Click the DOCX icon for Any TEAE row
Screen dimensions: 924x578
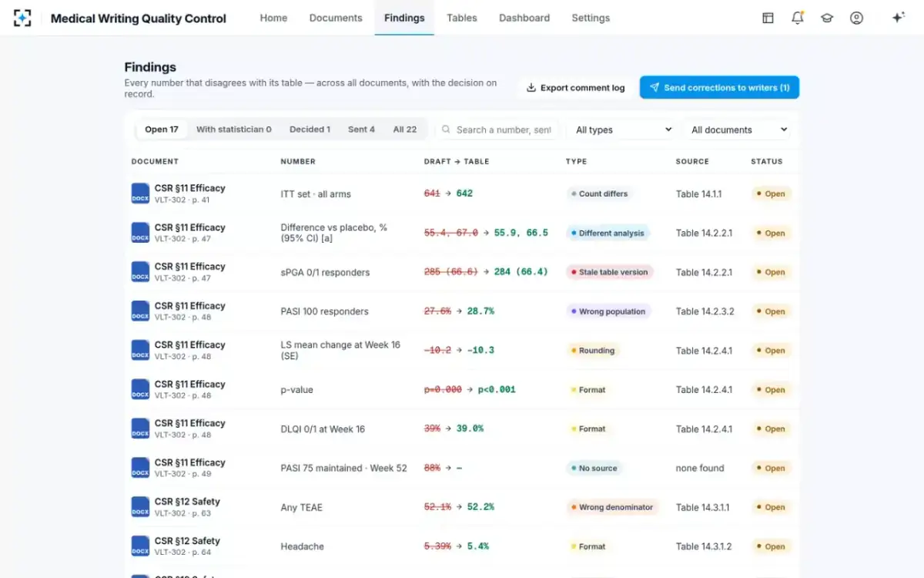tap(140, 507)
